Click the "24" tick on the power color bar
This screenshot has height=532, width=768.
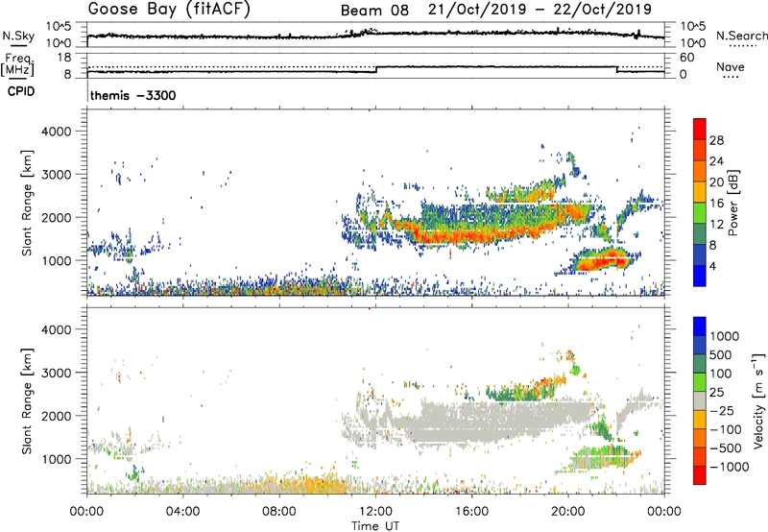coord(716,161)
